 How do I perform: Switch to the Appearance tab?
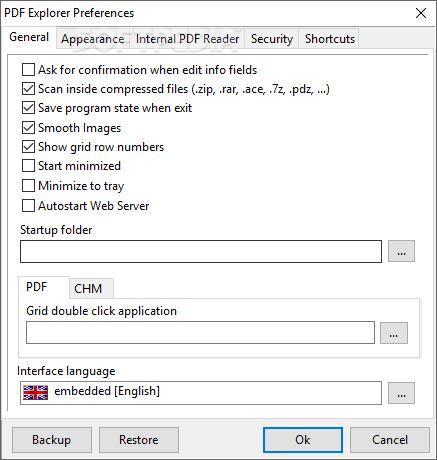[93, 39]
